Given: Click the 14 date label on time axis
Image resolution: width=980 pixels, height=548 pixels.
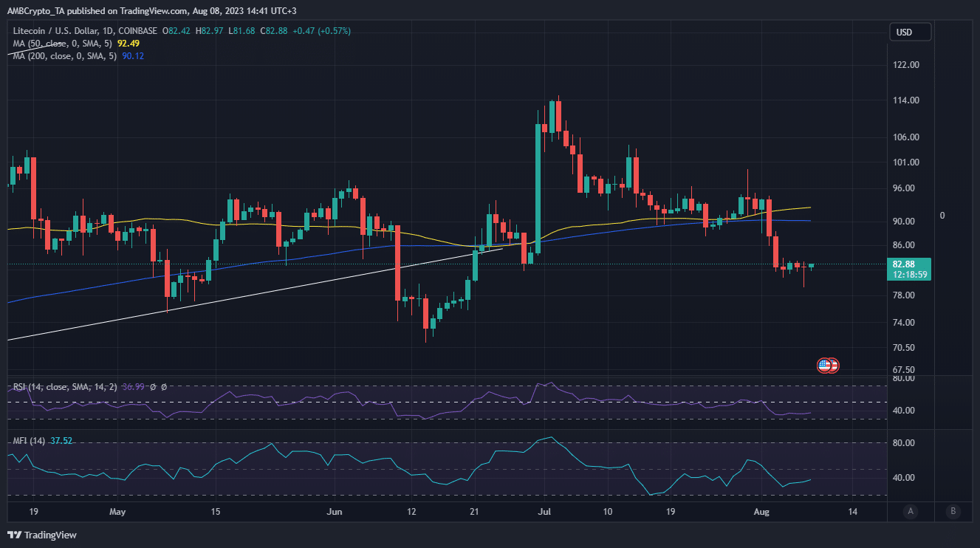Looking at the screenshot, I should (853, 511).
